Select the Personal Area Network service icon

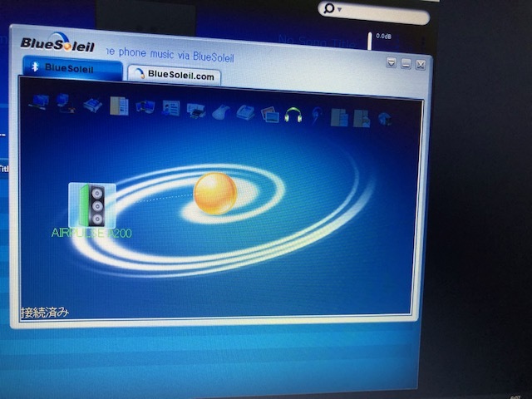point(39,101)
